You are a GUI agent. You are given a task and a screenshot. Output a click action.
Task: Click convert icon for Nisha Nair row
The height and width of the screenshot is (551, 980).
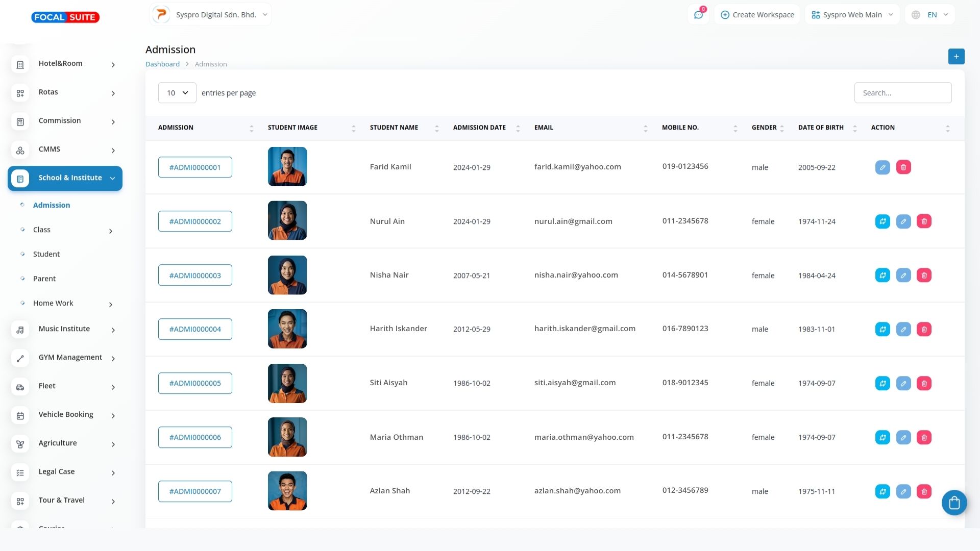click(883, 275)
